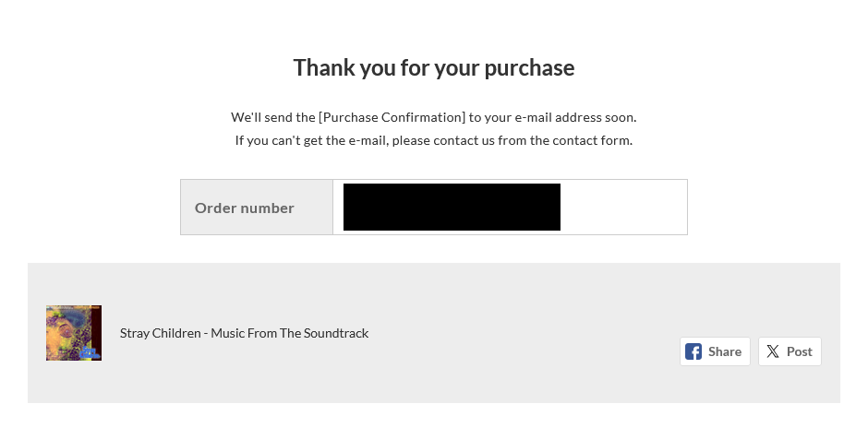Post the purchase to X

click(x=790, y=351)
